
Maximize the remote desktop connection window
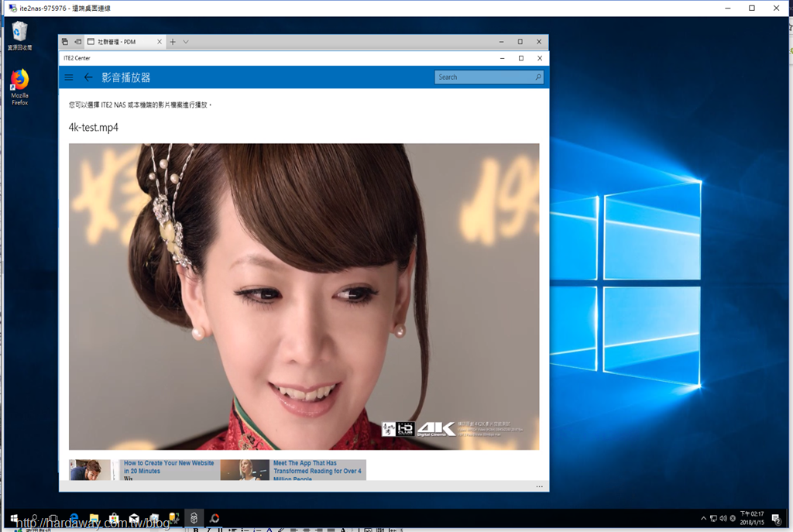click(752, 8)
